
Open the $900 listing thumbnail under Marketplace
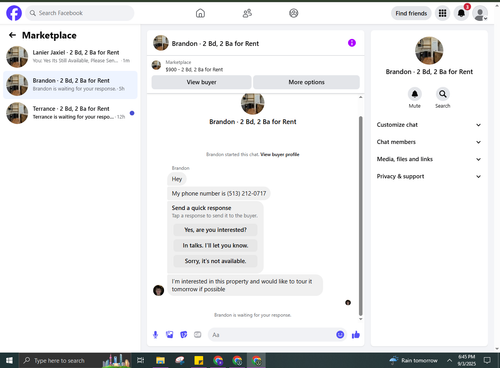tap(156, 65)
